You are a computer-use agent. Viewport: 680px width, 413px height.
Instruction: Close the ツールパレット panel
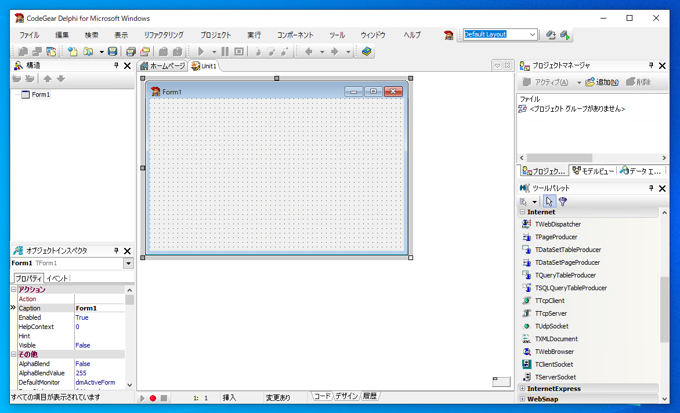pyautogui.click(x=662, y=188)
